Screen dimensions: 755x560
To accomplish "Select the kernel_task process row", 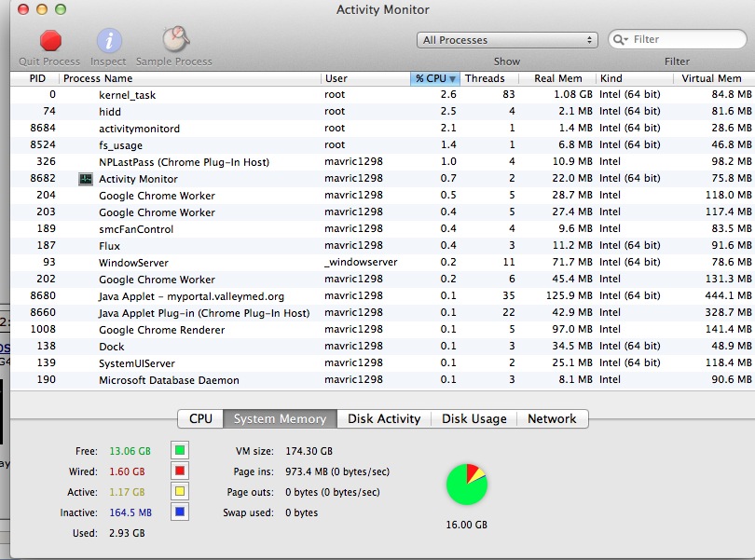I will tap(383, 95).
